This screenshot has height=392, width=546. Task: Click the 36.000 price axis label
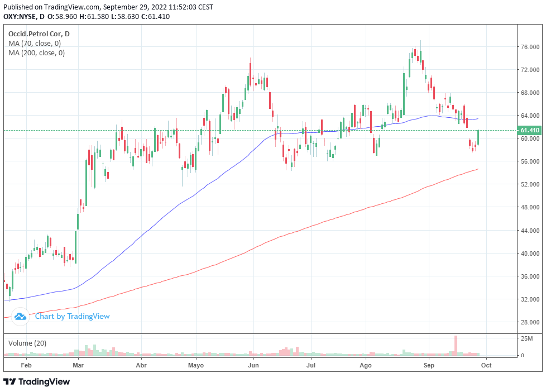pyautogui.click(x=530, y=276)
